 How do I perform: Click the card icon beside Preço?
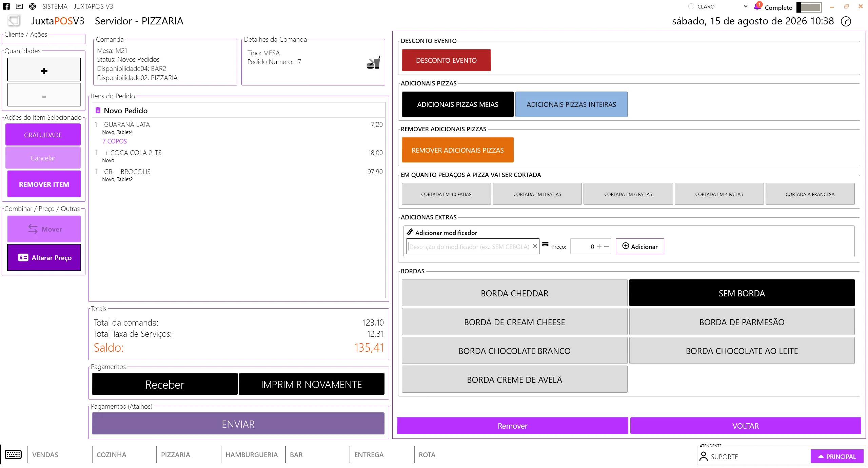pyautogui.click(x=545, y=244)
